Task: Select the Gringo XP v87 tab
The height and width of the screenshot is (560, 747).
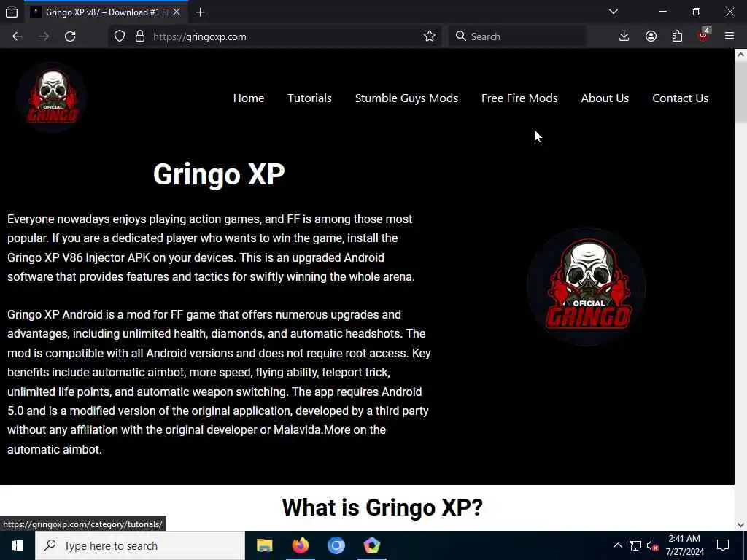Action: click(x=106, y=12)
